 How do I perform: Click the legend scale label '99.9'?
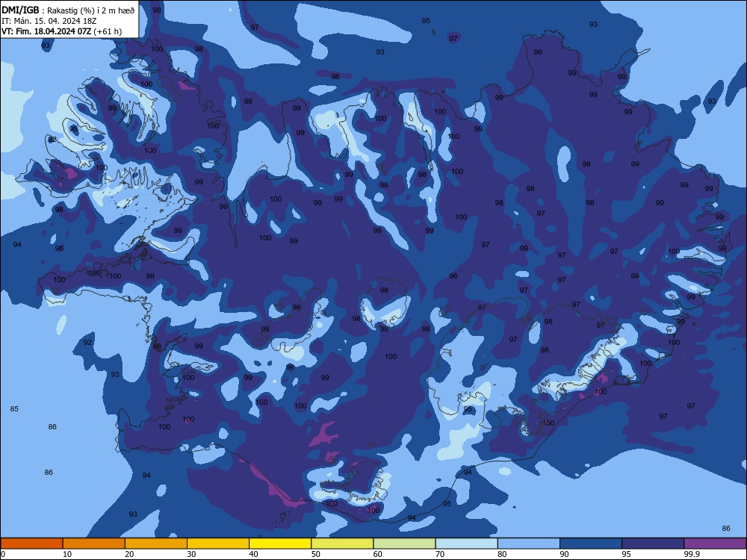point(692,554)
